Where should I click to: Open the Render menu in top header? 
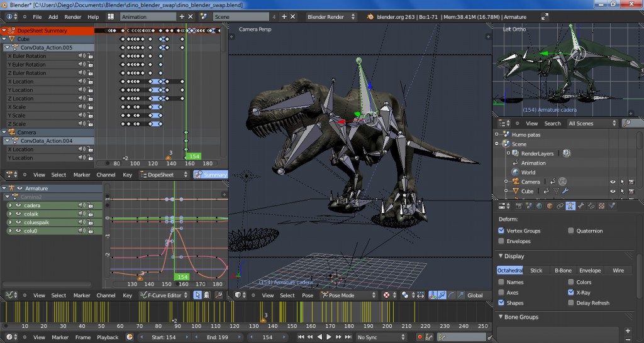point(73,17)
